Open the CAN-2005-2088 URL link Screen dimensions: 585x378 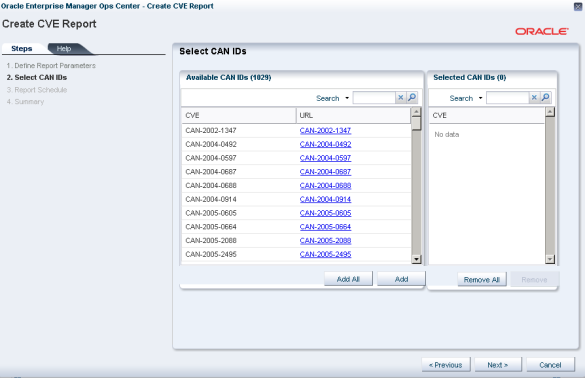pyautogui.click(x=325, y=241)
